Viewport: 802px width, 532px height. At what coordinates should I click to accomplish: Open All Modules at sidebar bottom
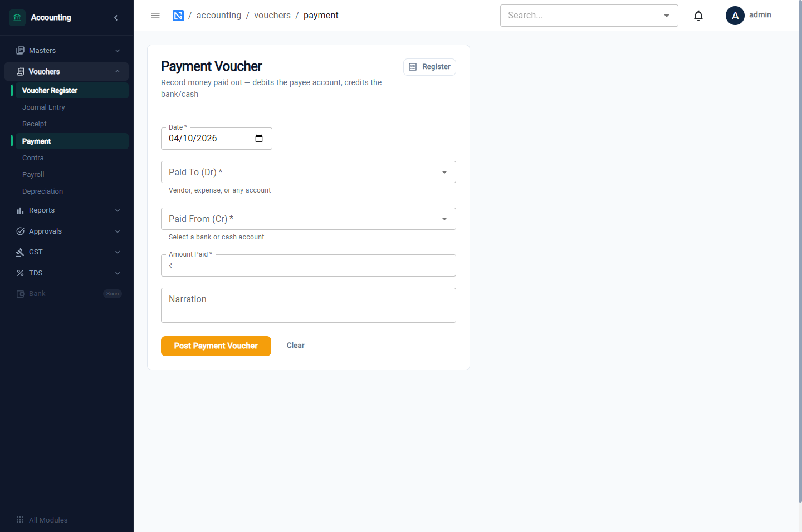[67, 520]
